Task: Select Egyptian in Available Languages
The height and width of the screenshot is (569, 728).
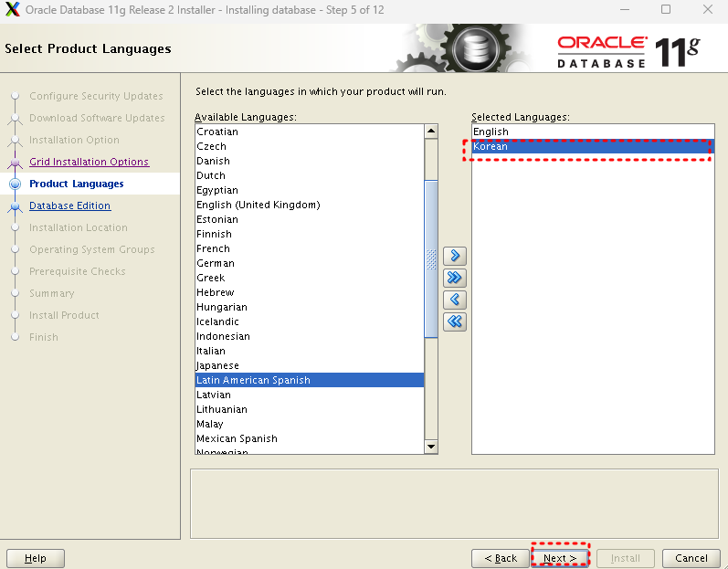Action: point(310,190)
